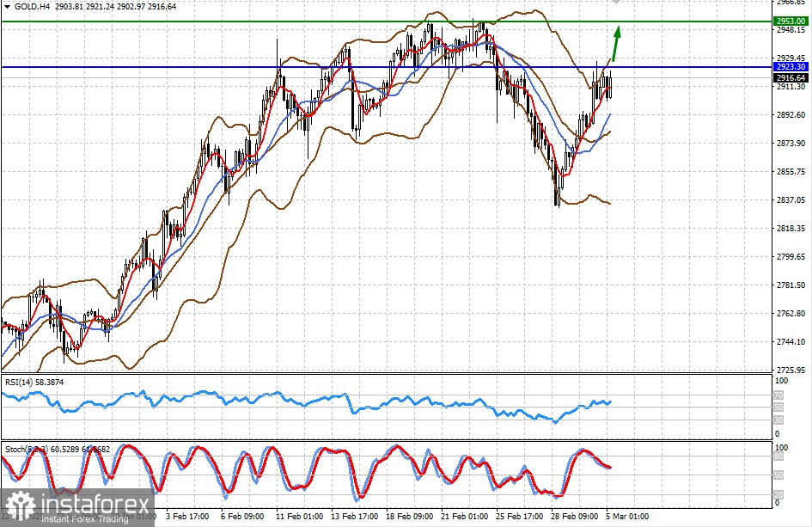This screenshot has height=527, width=812.
Task: Select the blue 2923.30 price label
Action: point(791,67)
